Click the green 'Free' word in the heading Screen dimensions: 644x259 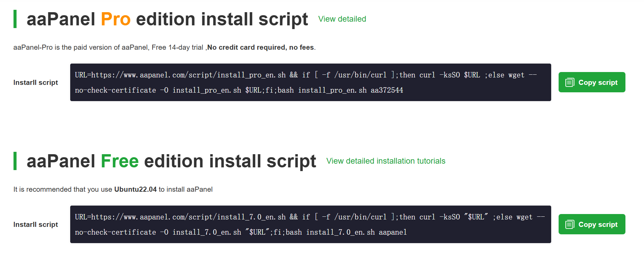119,161
